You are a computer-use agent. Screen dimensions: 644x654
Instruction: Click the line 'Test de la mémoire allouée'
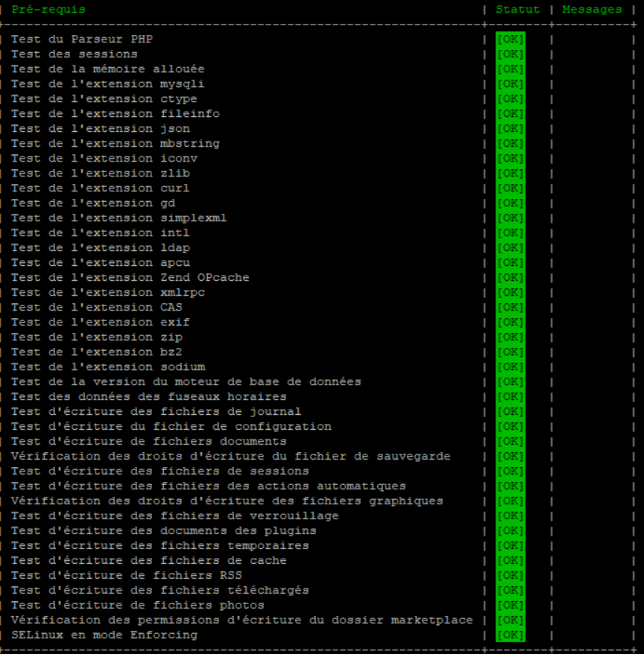point(107,69)
